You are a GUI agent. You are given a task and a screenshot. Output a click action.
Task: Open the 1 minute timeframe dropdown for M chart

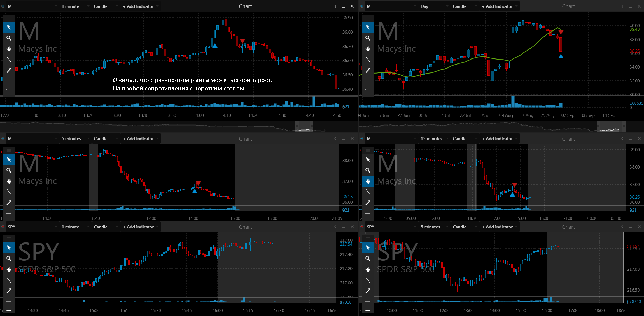(x=75, y=6)
